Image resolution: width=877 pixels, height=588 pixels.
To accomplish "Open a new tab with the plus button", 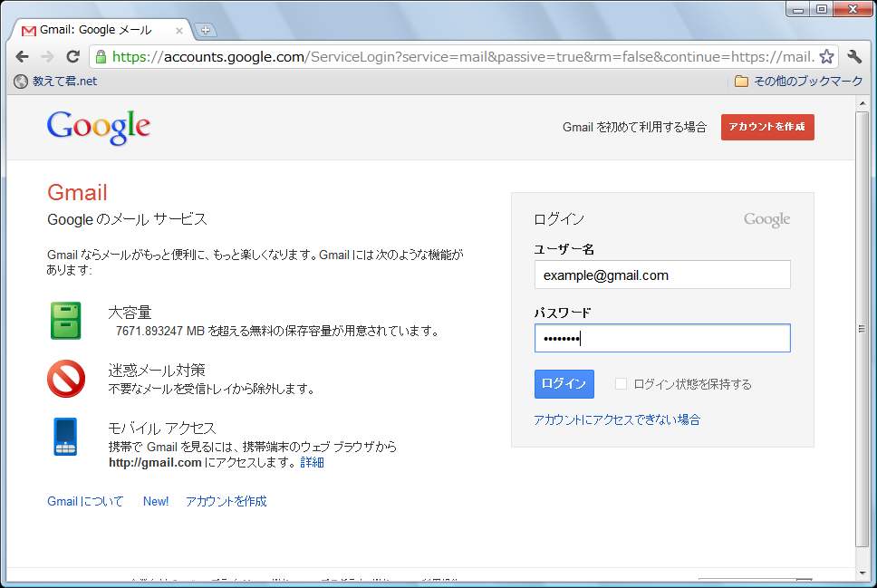I will pyautogui.click(x=206, y=30).
